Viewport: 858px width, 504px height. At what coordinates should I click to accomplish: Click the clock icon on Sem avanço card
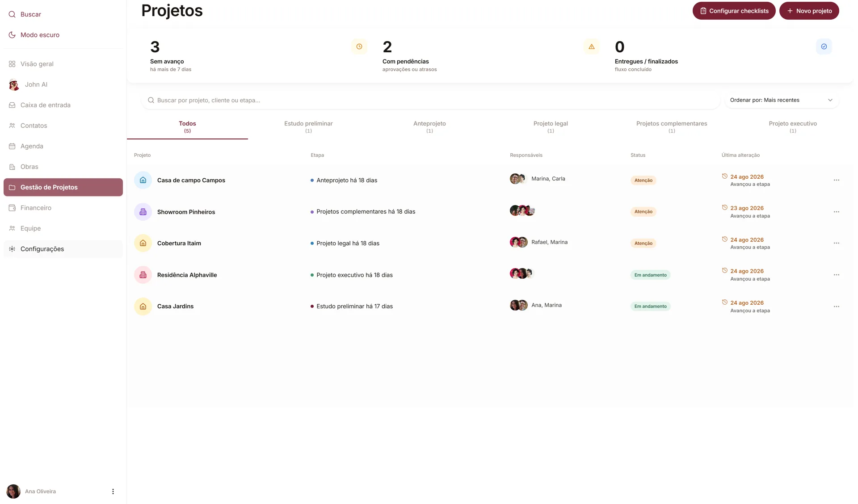pyautogui.click(x=359, y=46)
